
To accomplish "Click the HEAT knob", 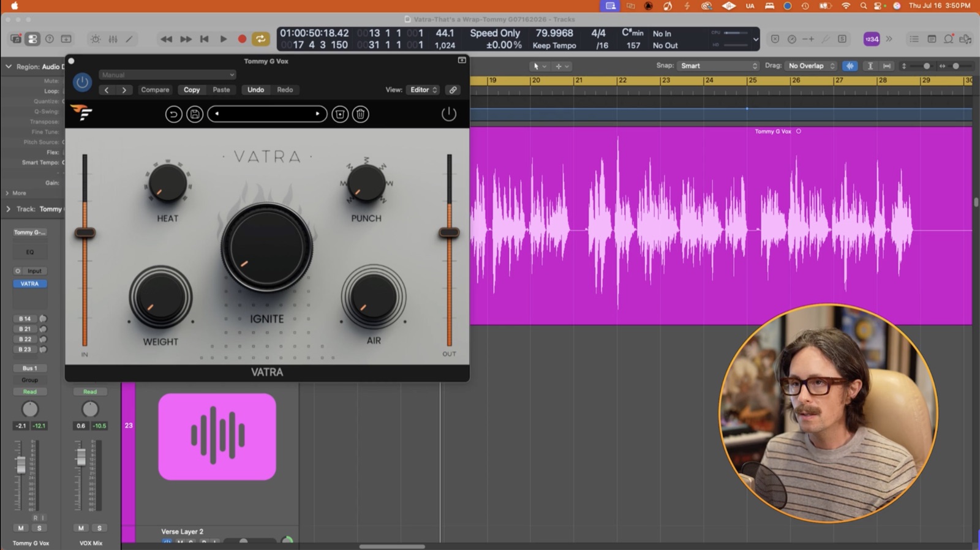I will point(168,183).
